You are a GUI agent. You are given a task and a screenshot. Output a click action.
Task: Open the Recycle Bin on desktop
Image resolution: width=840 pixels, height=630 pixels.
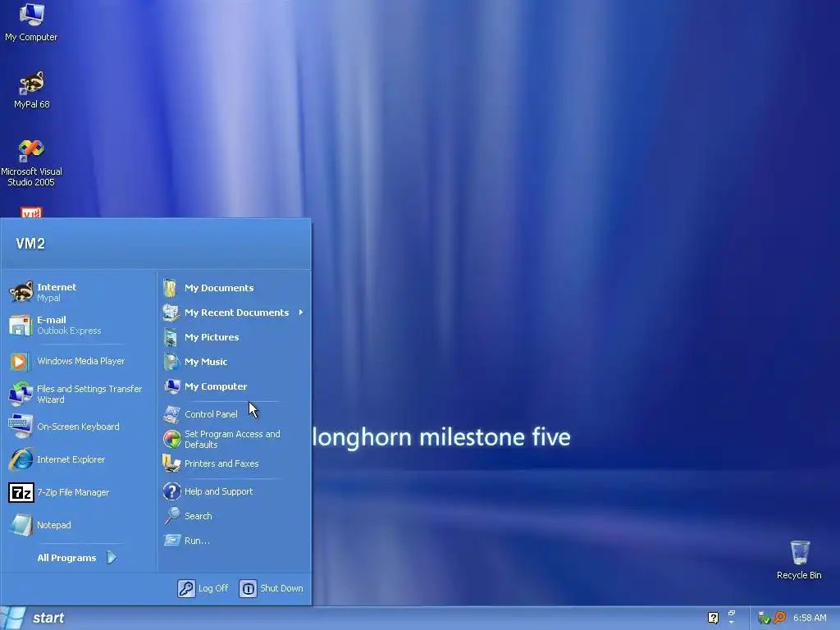click(x=799, y=559)
